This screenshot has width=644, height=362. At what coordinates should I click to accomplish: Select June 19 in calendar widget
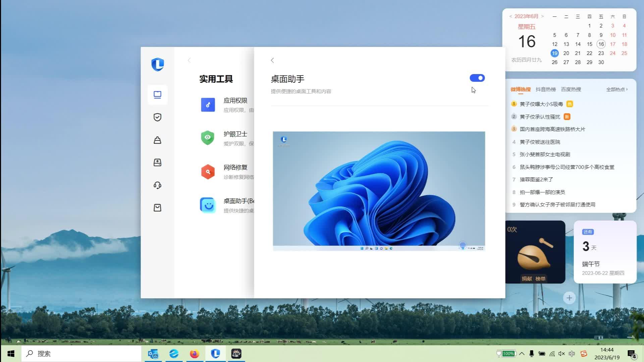pos(554,53)
